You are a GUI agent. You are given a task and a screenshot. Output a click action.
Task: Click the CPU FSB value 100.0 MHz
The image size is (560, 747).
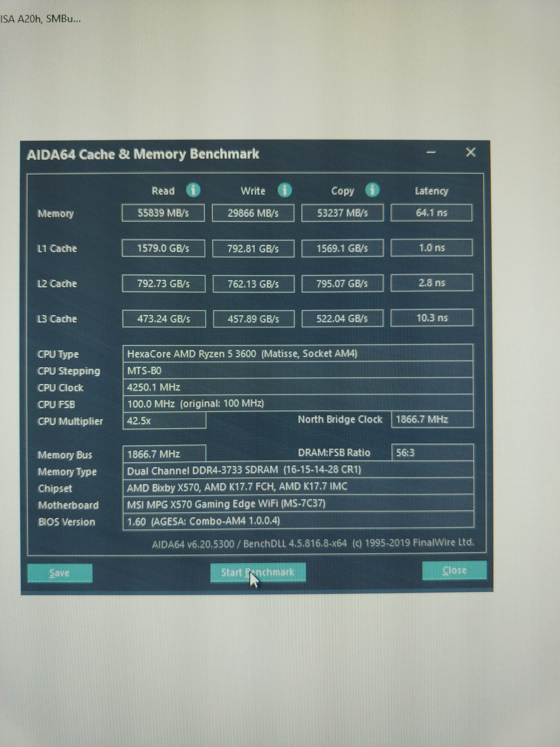click(298, 403)
